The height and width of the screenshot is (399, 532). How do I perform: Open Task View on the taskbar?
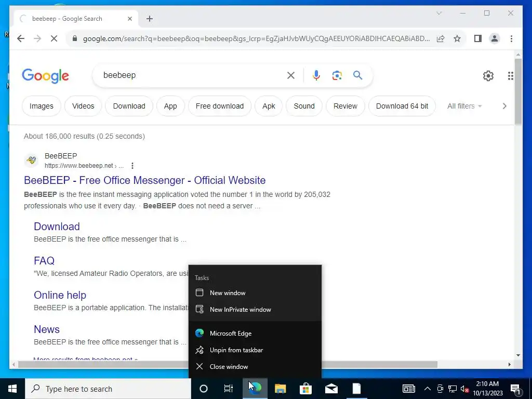(x=229, y=389)
